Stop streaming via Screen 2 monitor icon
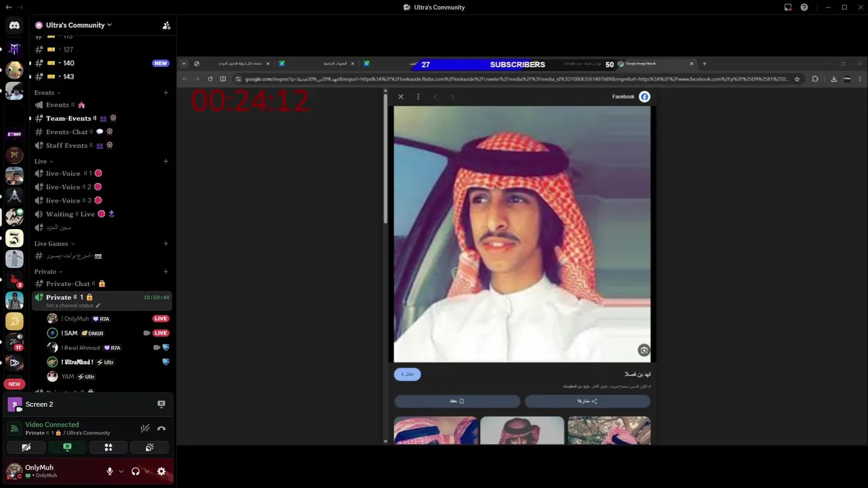868x488 pixels. click(161, 404)
